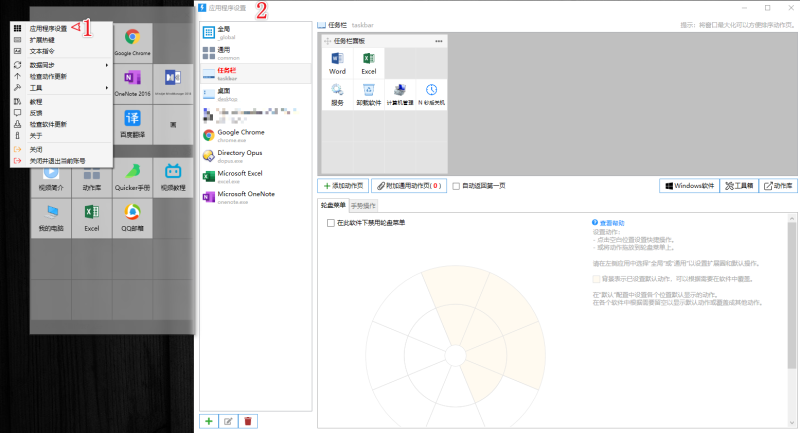Viewport: 800px width, 433px height.
Task: Select 全局 _global in application list
Action: [x=256, y=33]
